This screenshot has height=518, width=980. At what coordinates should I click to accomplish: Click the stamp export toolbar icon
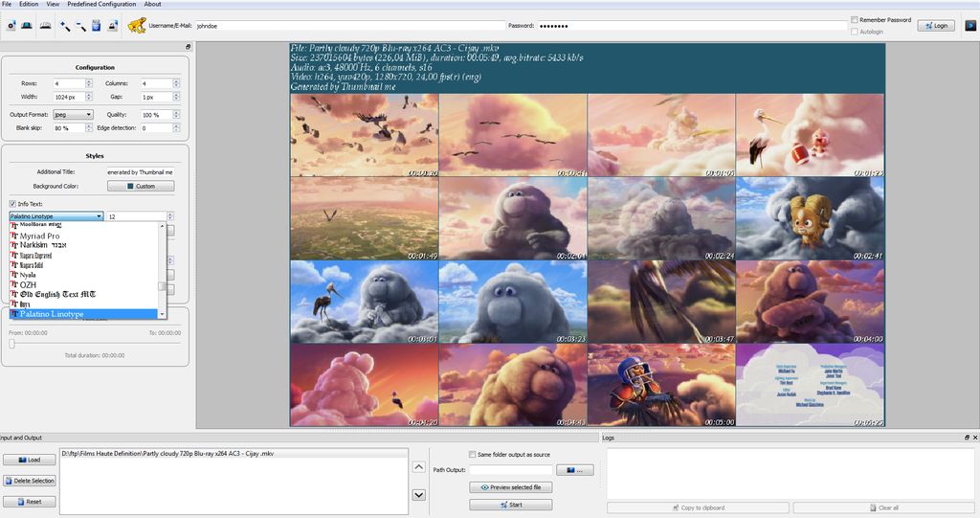click(x=113, y=26)
